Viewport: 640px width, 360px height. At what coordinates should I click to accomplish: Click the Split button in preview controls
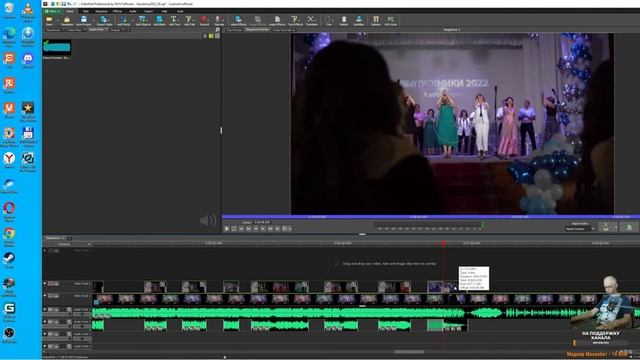click(606, 227)
